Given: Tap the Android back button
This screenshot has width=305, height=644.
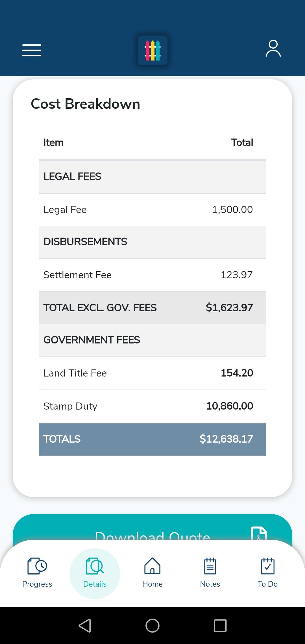Looking at the screenshot, I should point(85,625).
